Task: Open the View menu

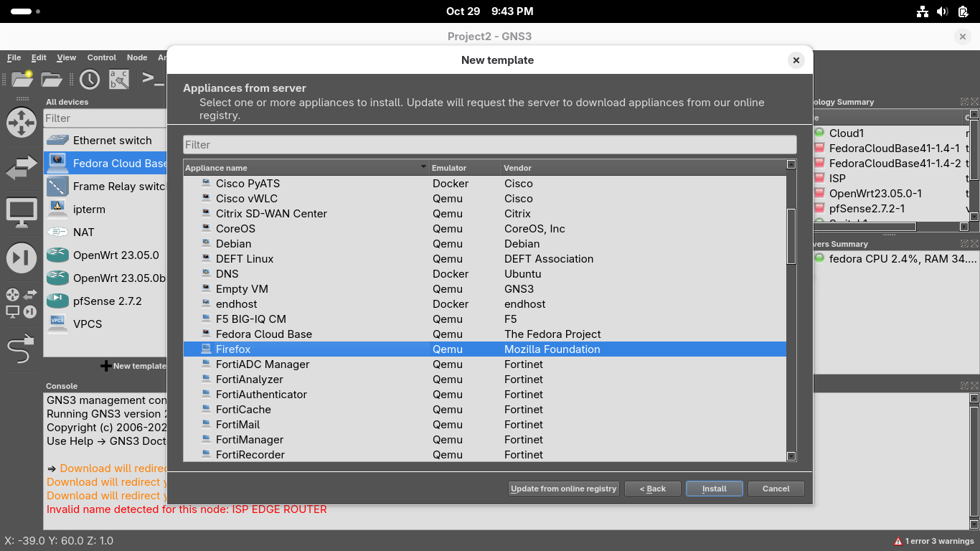Action: click(66, 57)
